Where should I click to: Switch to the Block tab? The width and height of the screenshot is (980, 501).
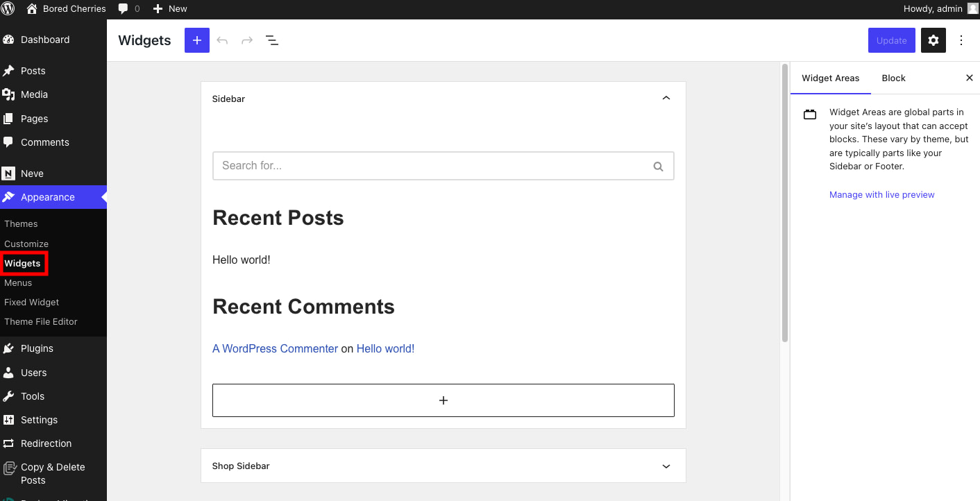click(893, 78)
